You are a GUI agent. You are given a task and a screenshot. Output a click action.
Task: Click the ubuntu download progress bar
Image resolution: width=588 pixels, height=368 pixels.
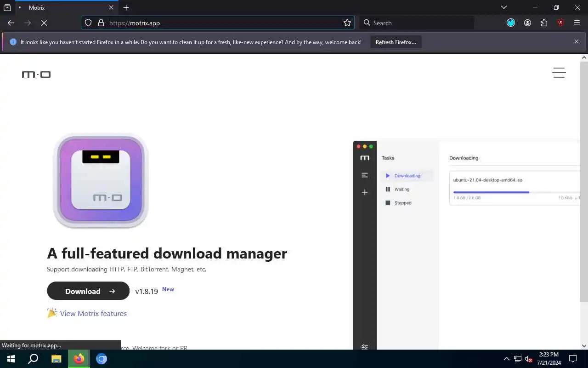(516, 192)
